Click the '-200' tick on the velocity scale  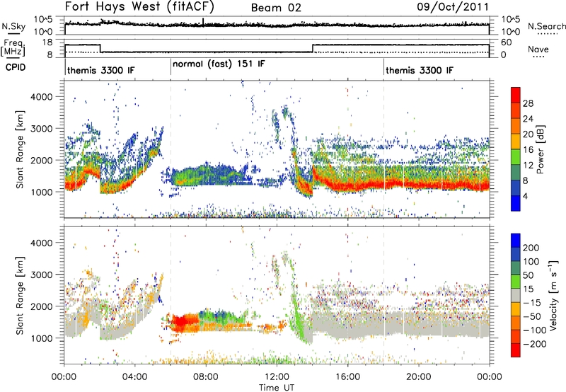[x=535, y=344]
